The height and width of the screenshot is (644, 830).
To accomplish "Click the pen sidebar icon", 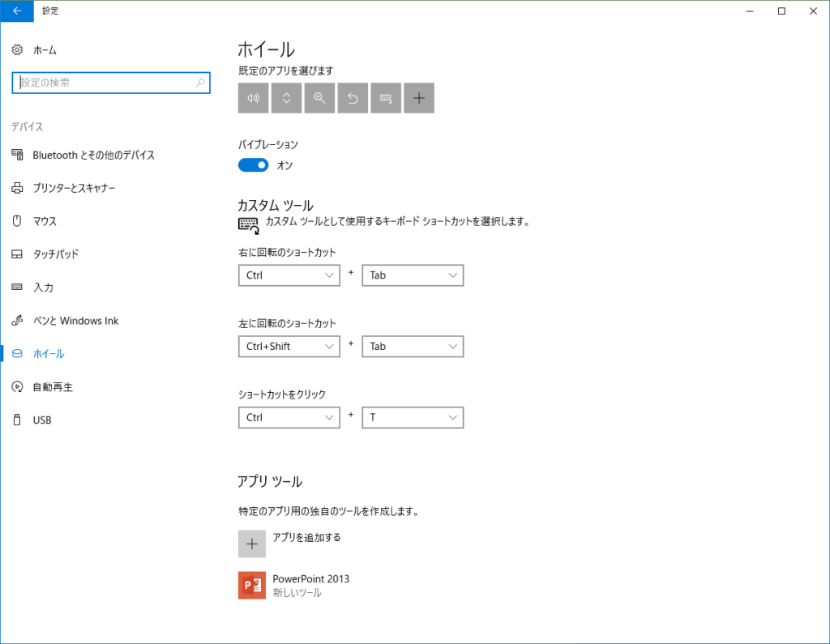I will 17,320.
